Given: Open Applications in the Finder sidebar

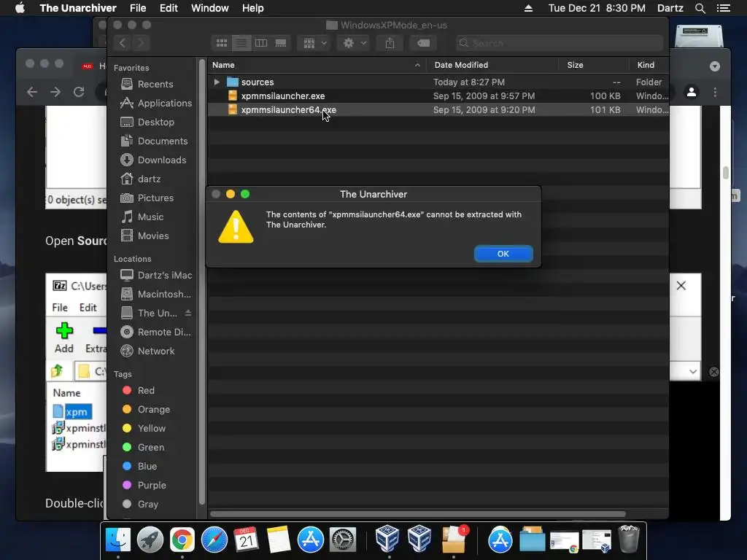Looking at the screenshot, I should pyautogui.click(x=156, y=103).
